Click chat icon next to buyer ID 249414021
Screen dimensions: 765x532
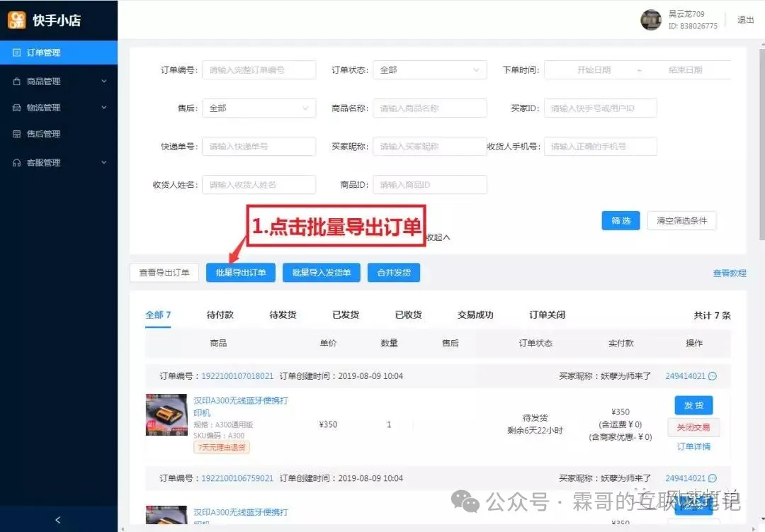coord(713,376)
